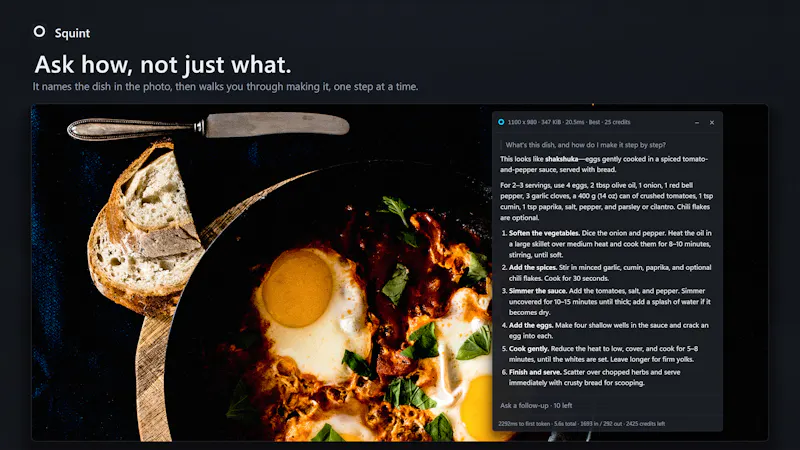800x450 pixels.
Task: Close the Squint answer panel
Action: coord(712,122)
